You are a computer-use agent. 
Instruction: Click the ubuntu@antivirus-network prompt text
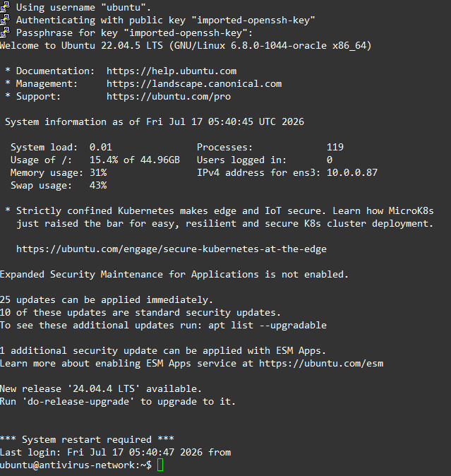coord(76,465)
